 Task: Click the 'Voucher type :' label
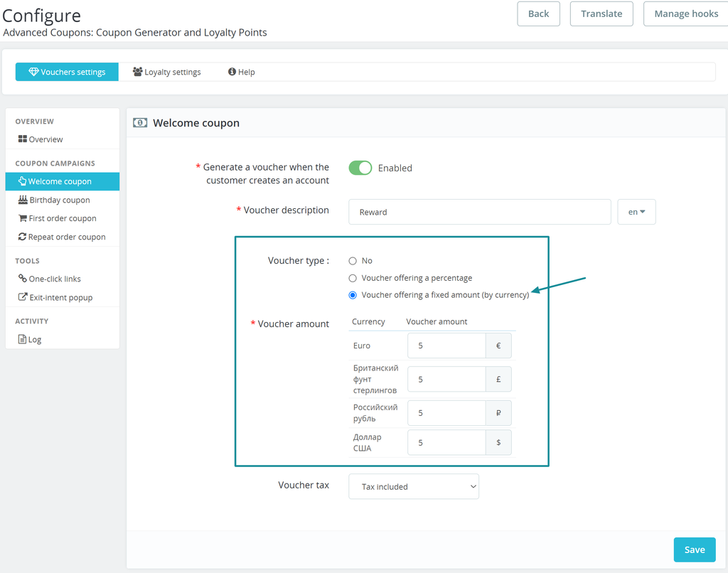pos(298,260)
